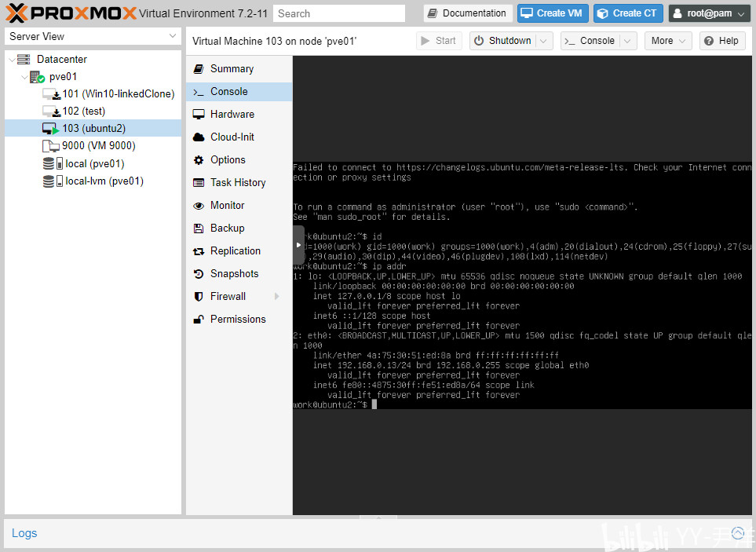Open the Monitor tab
The width and height of the screenshot is (756, 552).
[x=239, y=206]
